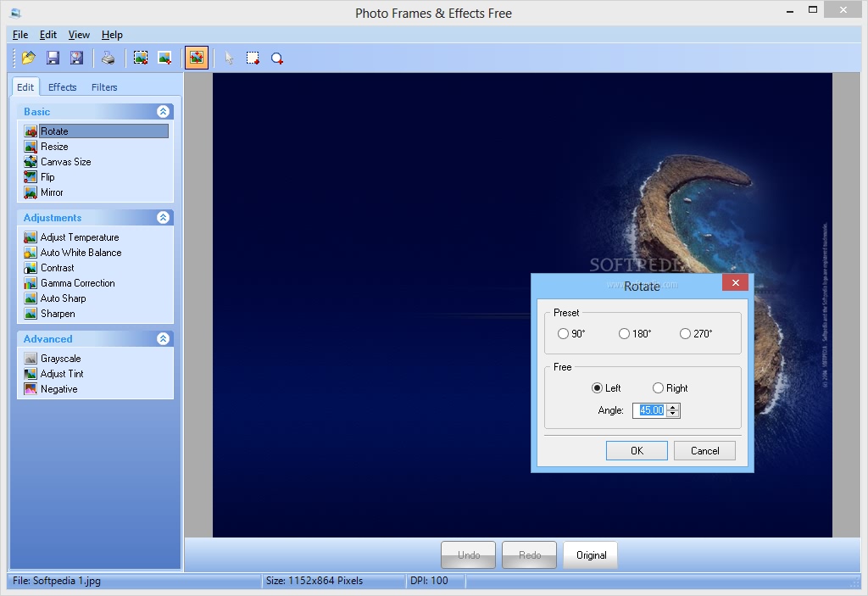
Task: Click the Canvas Size icon
Action: click(x=31, y=162)
